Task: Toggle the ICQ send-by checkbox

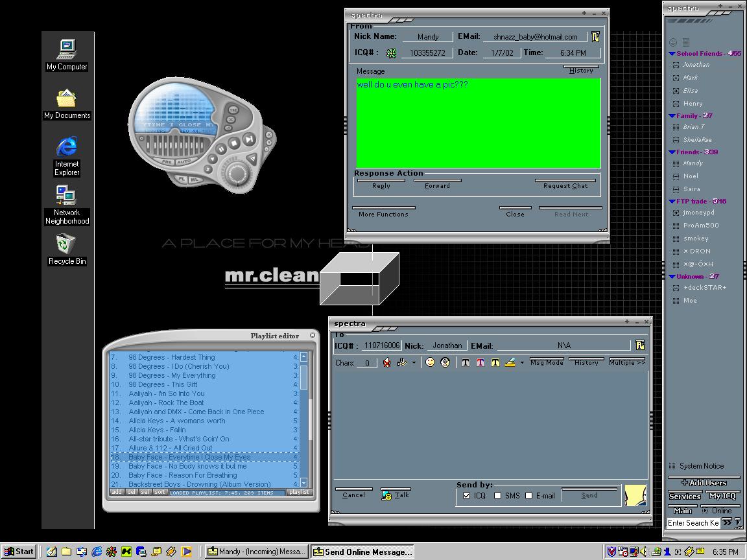Action: pos(466,496)
